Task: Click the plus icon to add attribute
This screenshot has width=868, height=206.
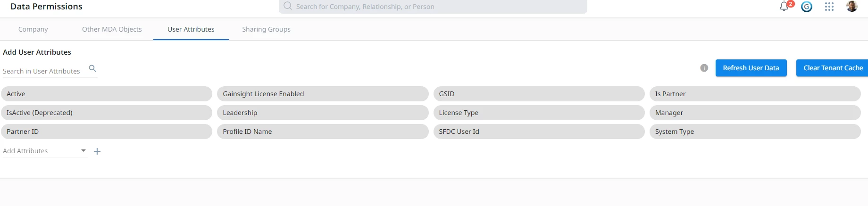Action: pos(97,151)
